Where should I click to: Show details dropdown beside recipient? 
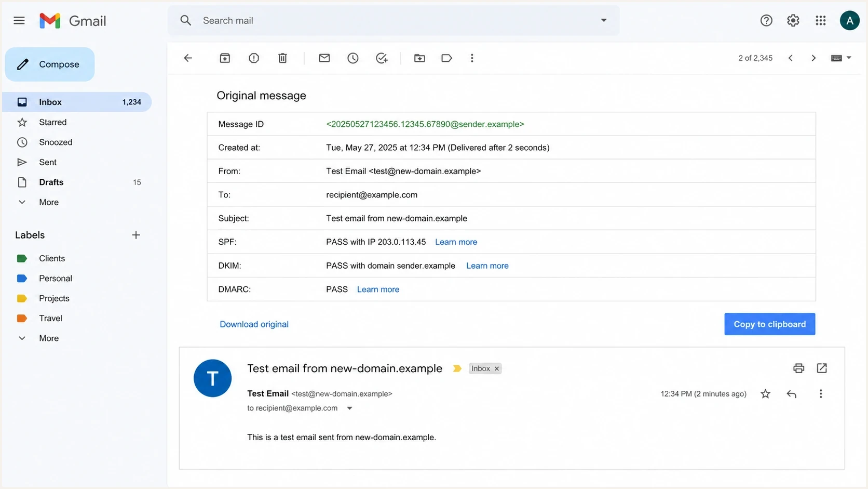tap(349, 408)
